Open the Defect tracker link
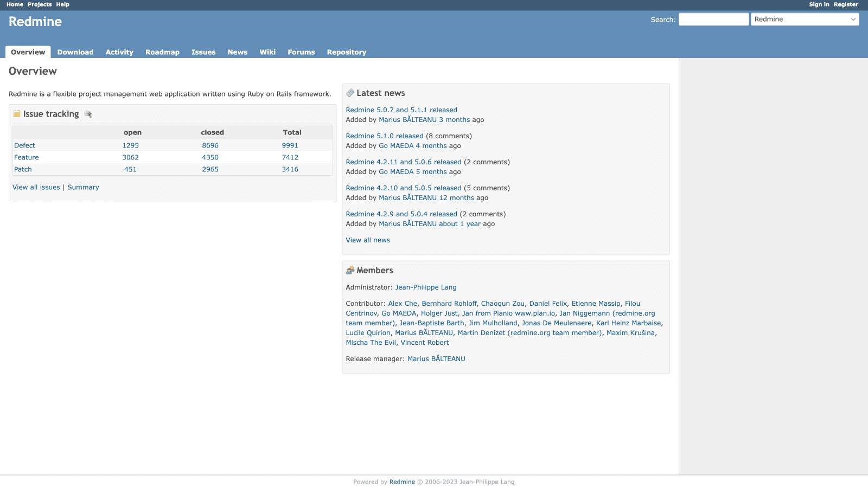Viewport: 868px width, 488px height. (x=24, y=145)
